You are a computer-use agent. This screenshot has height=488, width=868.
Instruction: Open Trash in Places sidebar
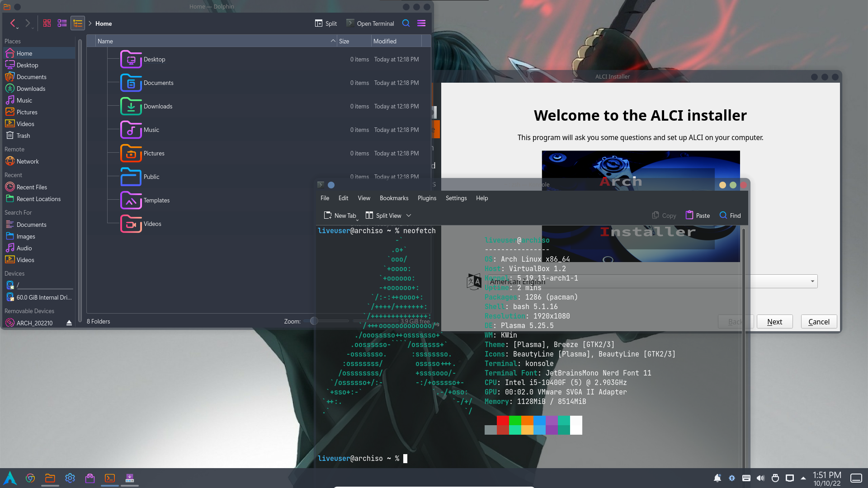tap(39, 136)
